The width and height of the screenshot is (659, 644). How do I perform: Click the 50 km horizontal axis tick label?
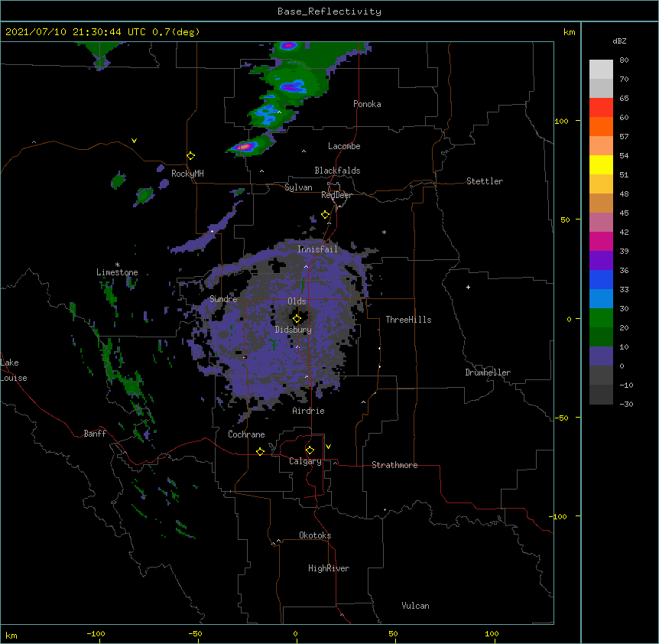click(x=393, y=633)
